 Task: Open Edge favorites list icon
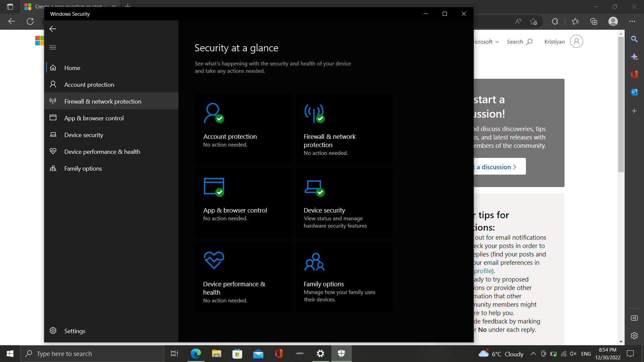click(x=575, y=21)
